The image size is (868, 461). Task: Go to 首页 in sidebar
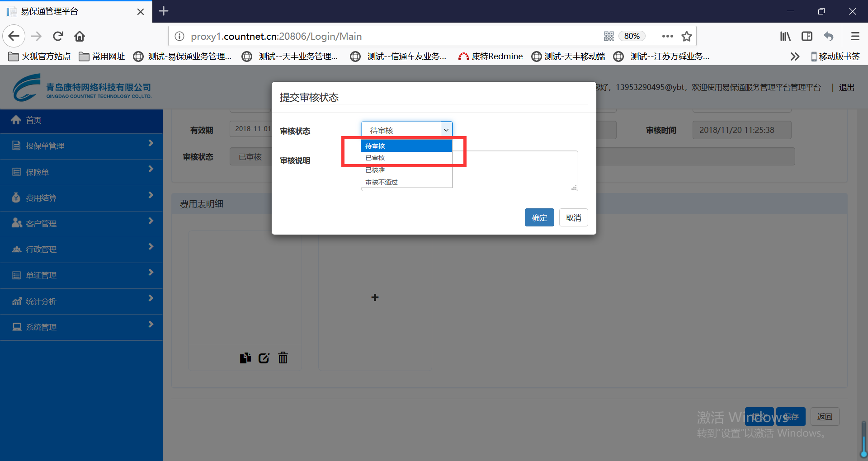click(x=81, y=120)
